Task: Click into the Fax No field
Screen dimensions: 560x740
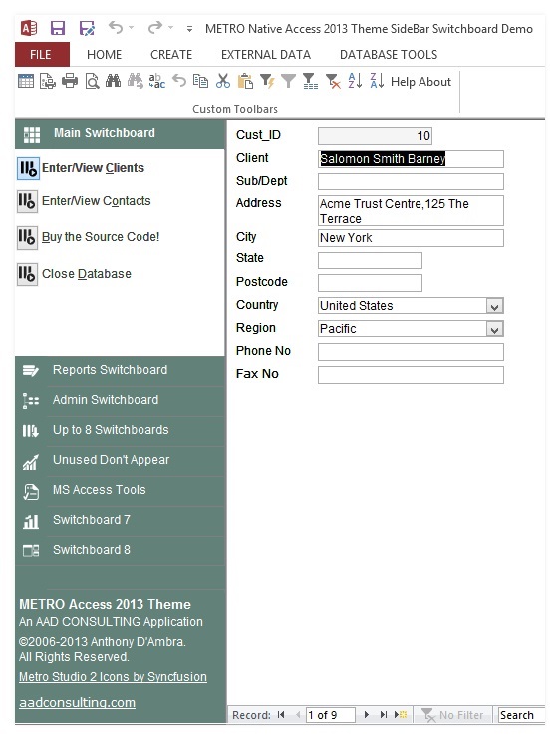Action: [411, 375]
